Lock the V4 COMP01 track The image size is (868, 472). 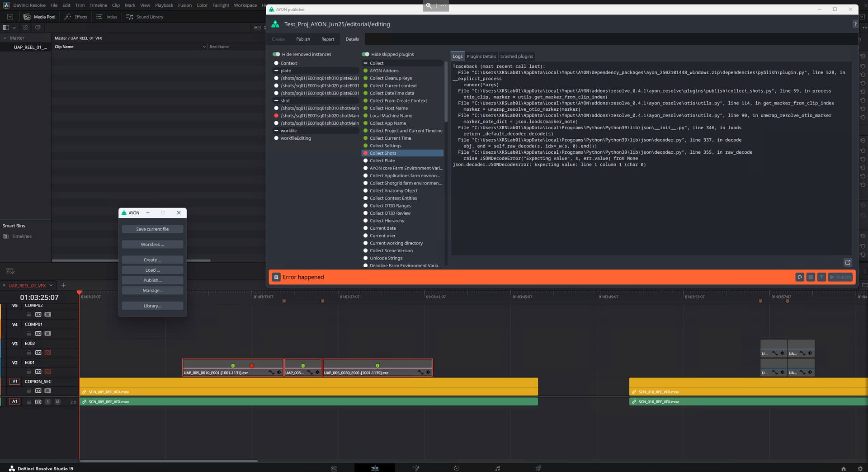(x=29, y=334)
